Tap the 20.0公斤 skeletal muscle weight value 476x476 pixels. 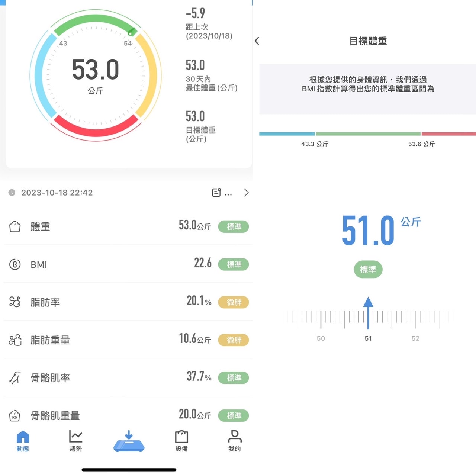[195, 414]
